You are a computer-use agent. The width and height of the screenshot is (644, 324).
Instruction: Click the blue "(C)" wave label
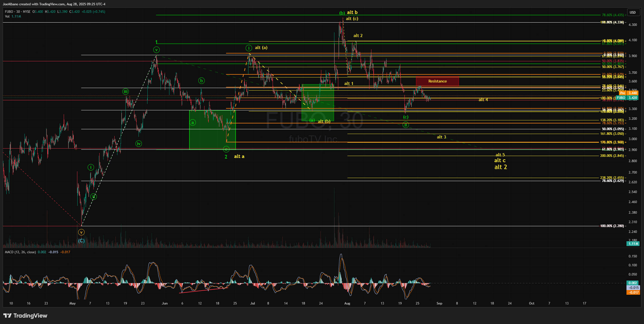tap(81, 240)
